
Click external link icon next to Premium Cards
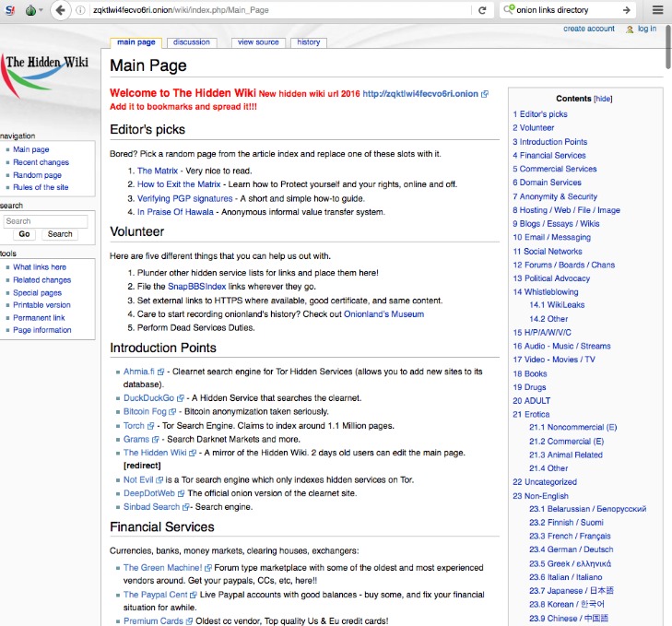coord(189,621)
